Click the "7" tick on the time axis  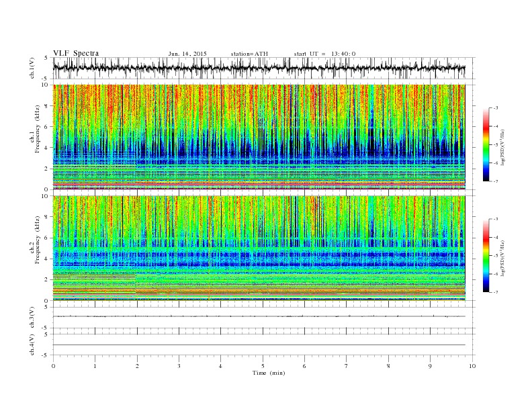point(347,366)
